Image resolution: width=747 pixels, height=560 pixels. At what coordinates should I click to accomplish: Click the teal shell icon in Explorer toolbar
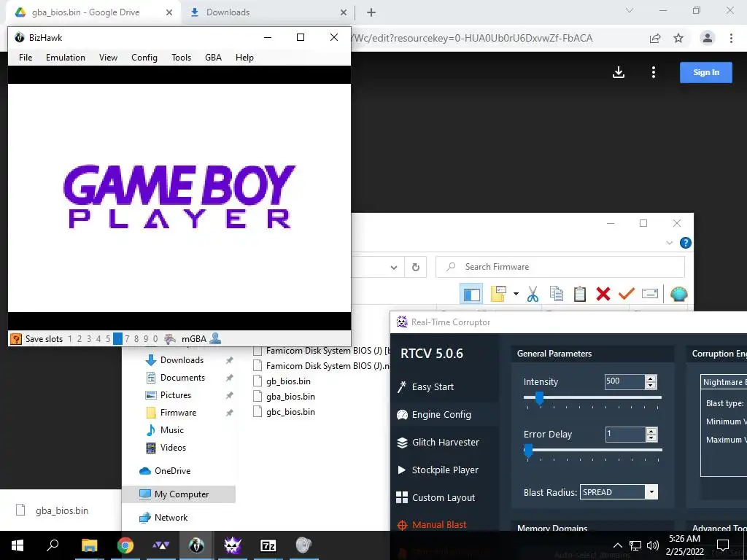coord(679,294)
